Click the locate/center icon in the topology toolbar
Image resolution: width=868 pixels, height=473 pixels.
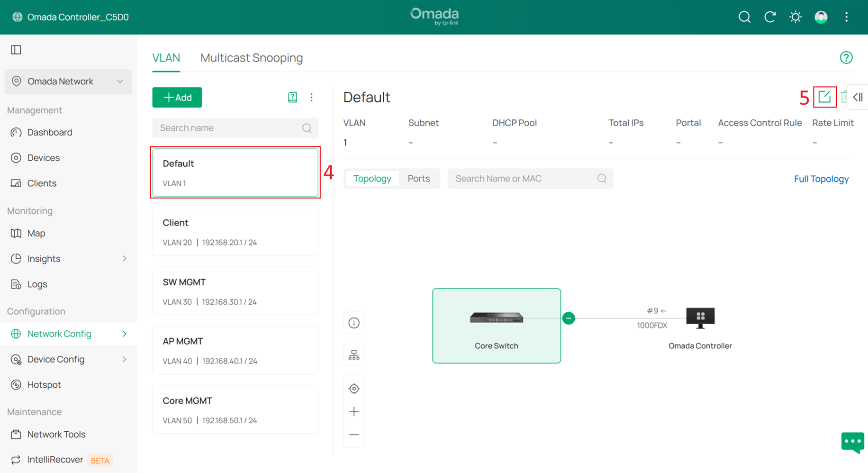coord(354,388)
